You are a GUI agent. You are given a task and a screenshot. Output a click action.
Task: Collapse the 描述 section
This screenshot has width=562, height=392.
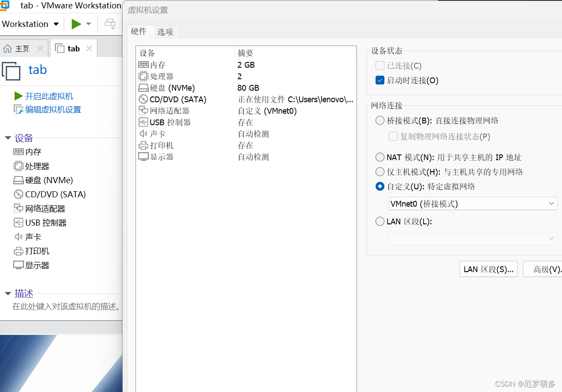click(8, 294)
